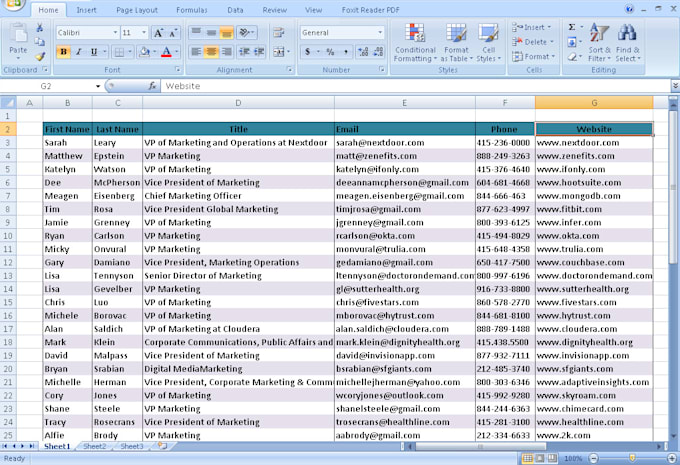Click the Borders grid icon

pyautogui.click(x=118, y=52)
